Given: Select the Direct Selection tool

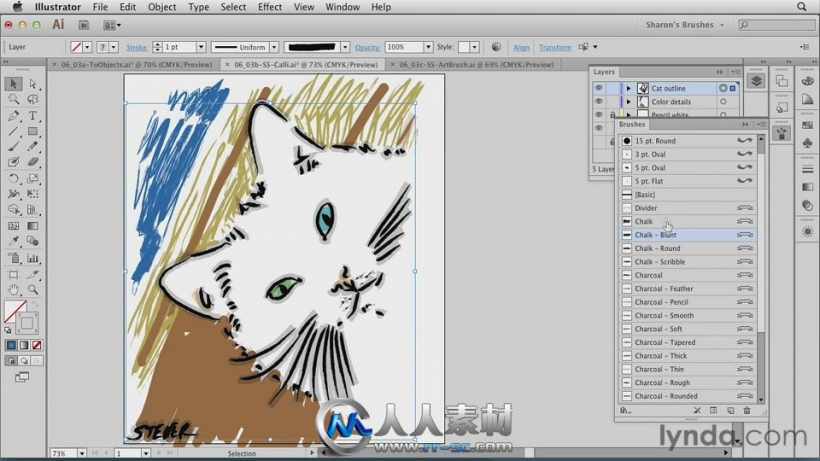Looking at the screenshot, I should [x=33, y=84].
